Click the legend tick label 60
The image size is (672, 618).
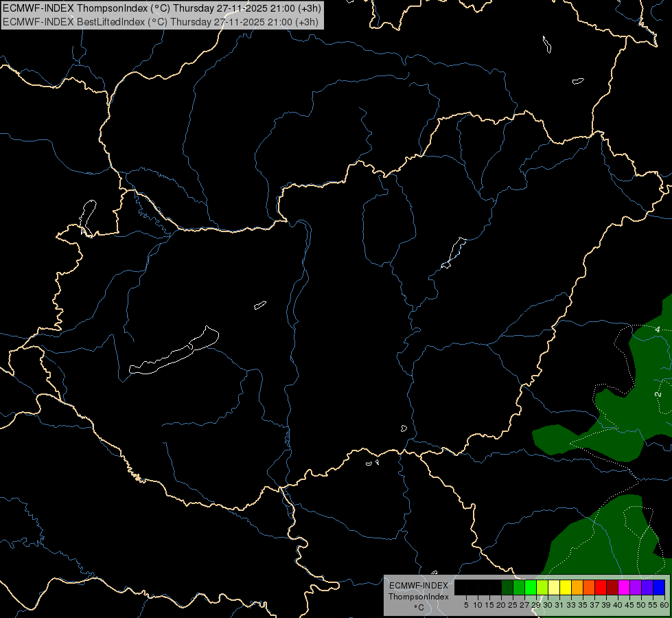664,605
